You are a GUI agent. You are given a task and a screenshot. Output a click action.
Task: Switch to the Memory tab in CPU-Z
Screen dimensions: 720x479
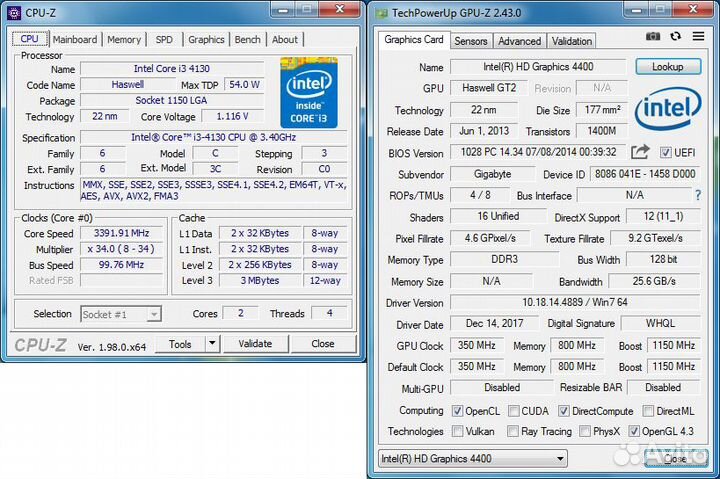pyautogui.click(x=124, y=39)
